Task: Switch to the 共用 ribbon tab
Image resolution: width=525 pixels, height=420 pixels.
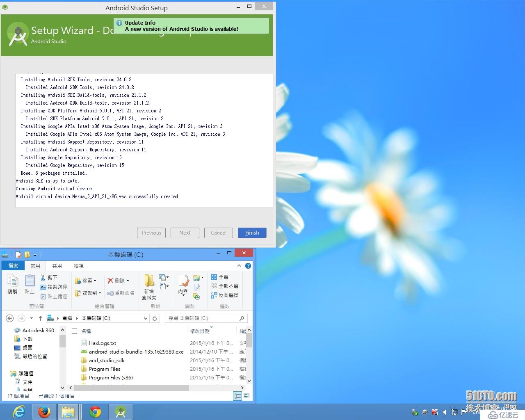Action: point(57,266)
